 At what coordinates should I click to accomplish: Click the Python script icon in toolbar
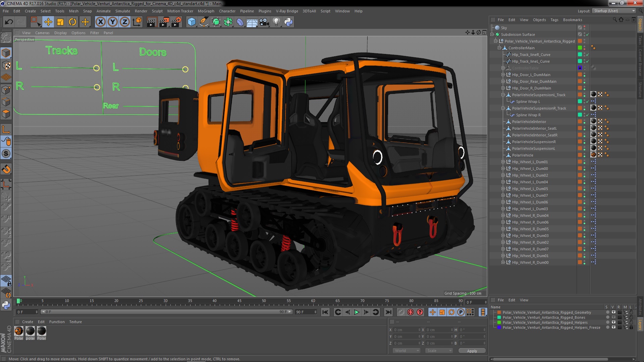[x=288, y=22]
